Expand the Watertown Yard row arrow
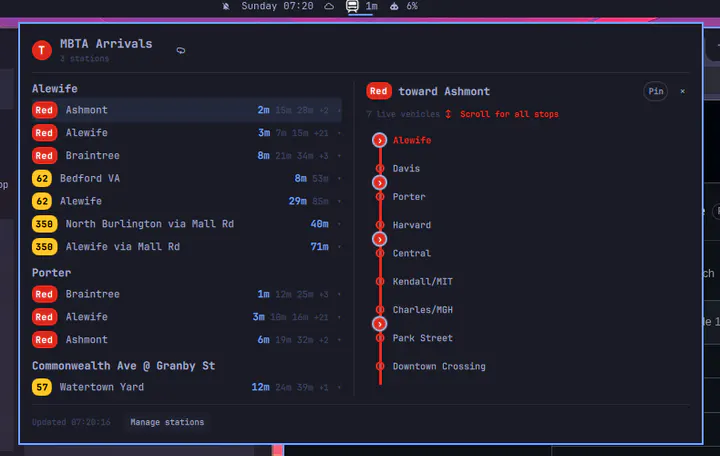720x456 pixels. [339, 388]
